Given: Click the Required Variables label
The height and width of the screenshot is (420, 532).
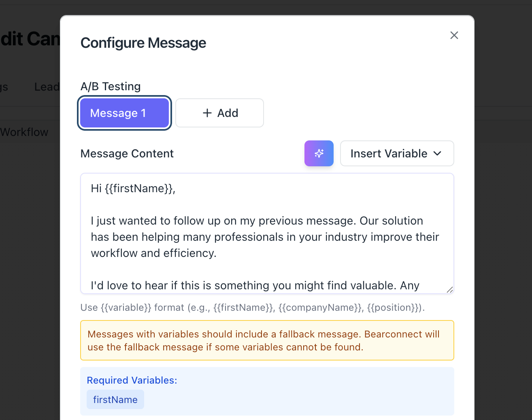Looking at the screenshot, I should [x=132, y=380].
